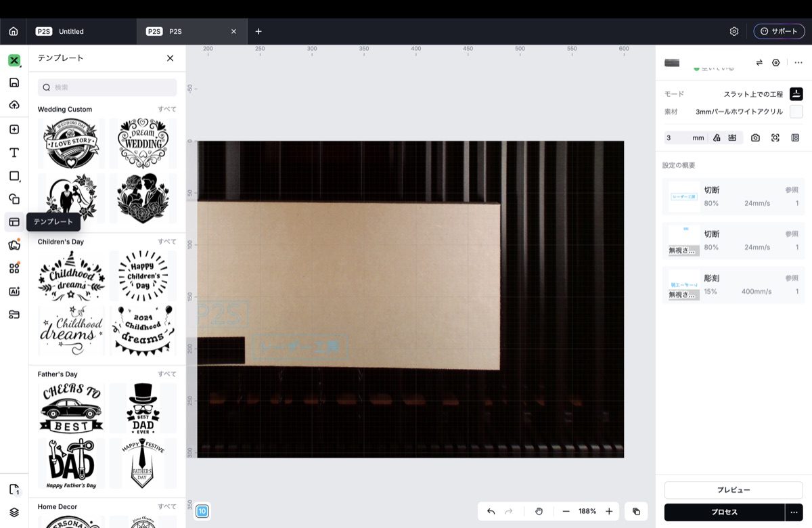Show all Home Decor templates
The image size is (812, 528).
tap(167, 506)
